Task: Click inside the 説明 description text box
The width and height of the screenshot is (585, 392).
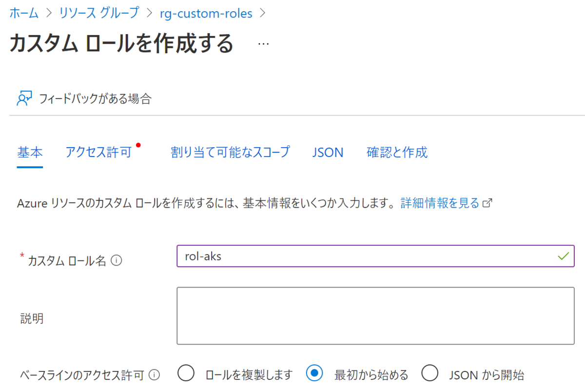Action: coord(375,316)
